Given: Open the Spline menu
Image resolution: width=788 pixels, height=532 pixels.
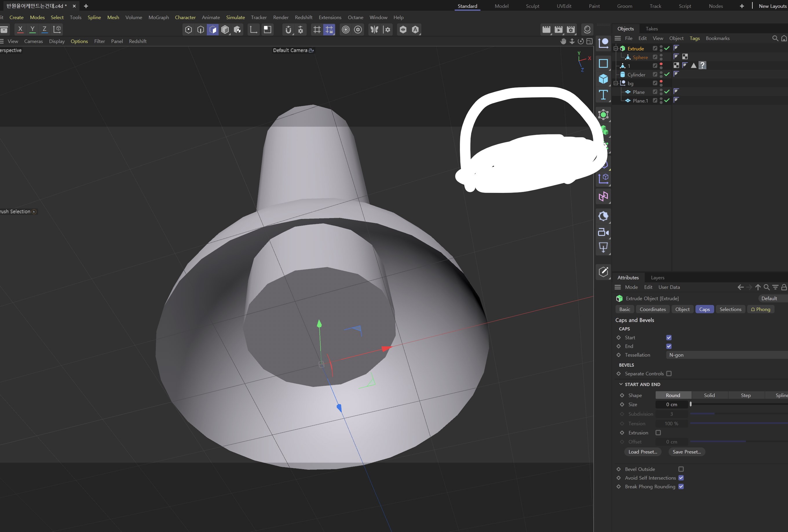Looking at the screenshot, I should pos(94,17).
